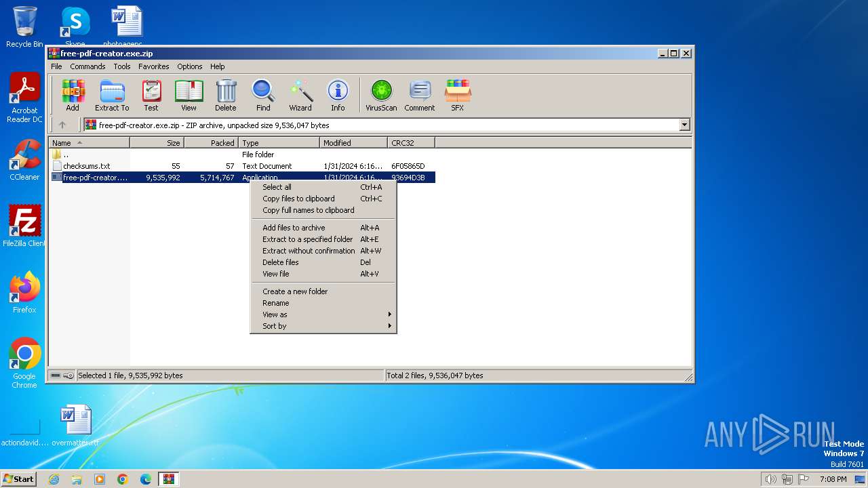The height and width of the screenshot is (488, 868).
Task: Choose Select all in context menu
Action: pos(323,187)
